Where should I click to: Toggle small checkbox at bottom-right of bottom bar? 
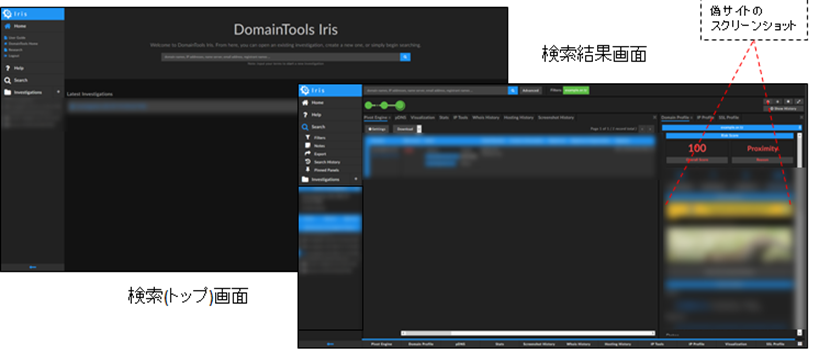(x=800, y=344)
